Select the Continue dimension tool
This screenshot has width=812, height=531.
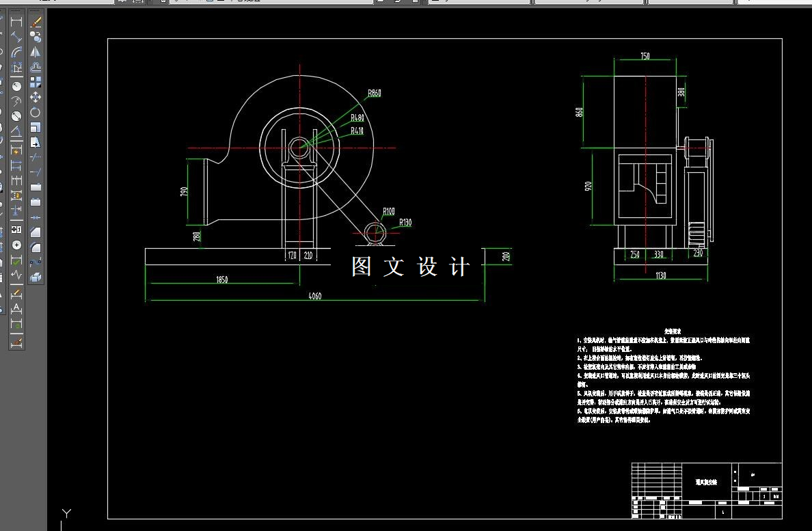(16, 180)
